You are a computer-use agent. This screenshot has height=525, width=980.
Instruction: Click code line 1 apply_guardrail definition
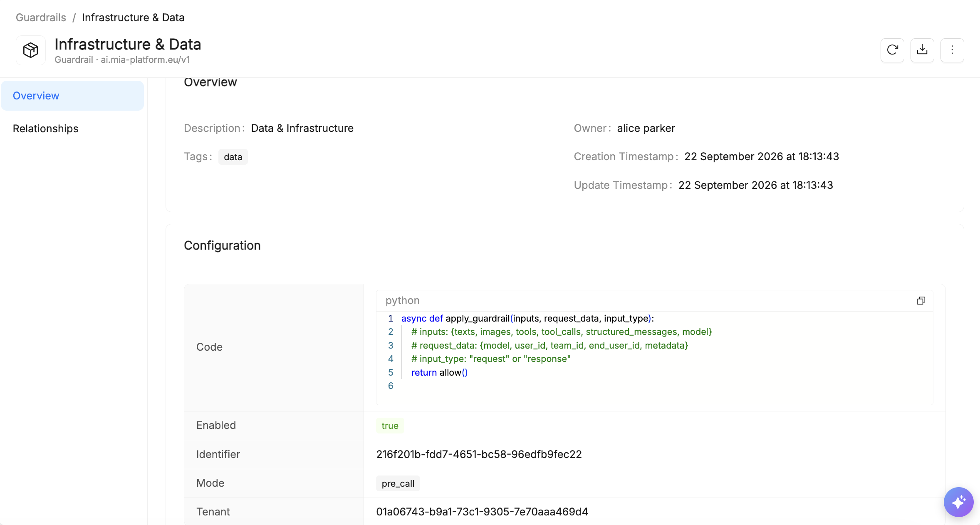point(527,318)
